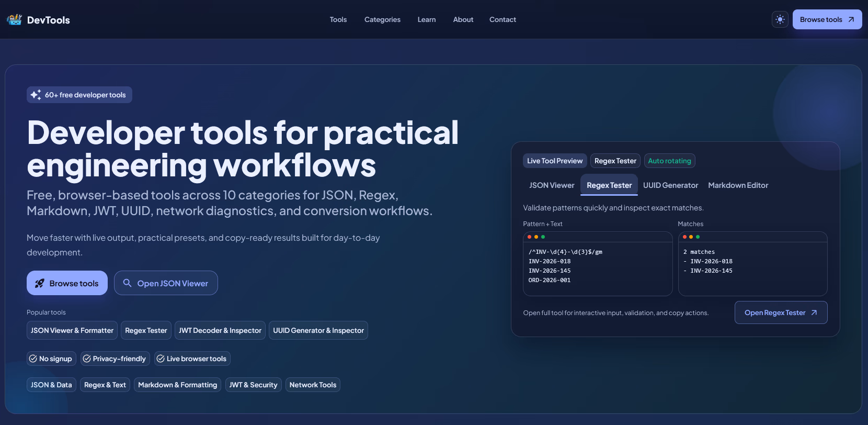Open the Categories navigation item
The image size is (868, 425).
(x=382, y=20)
